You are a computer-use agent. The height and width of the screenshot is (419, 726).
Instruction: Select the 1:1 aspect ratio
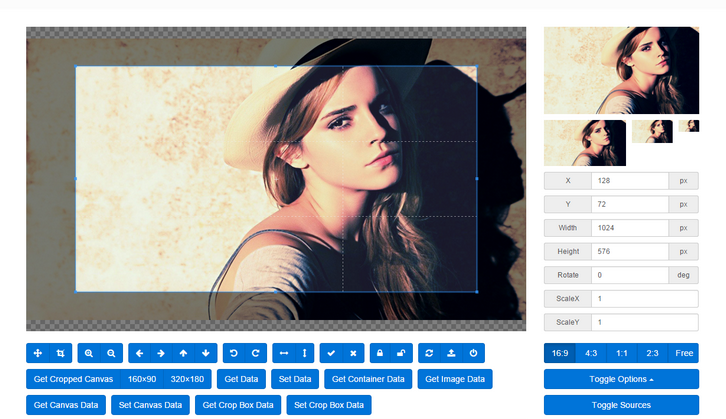(x=622, y=353)
